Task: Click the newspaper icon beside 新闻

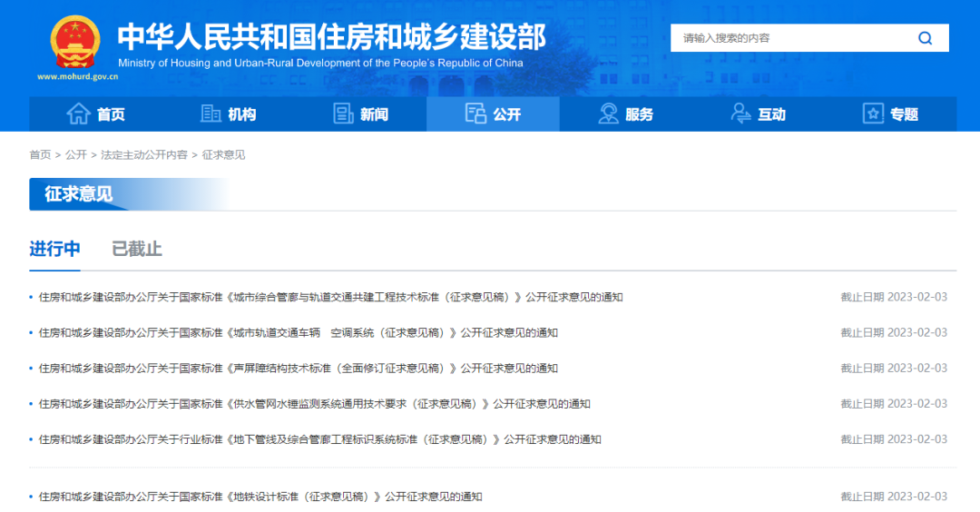Action: pyautogui.click(x=343, y=113)
